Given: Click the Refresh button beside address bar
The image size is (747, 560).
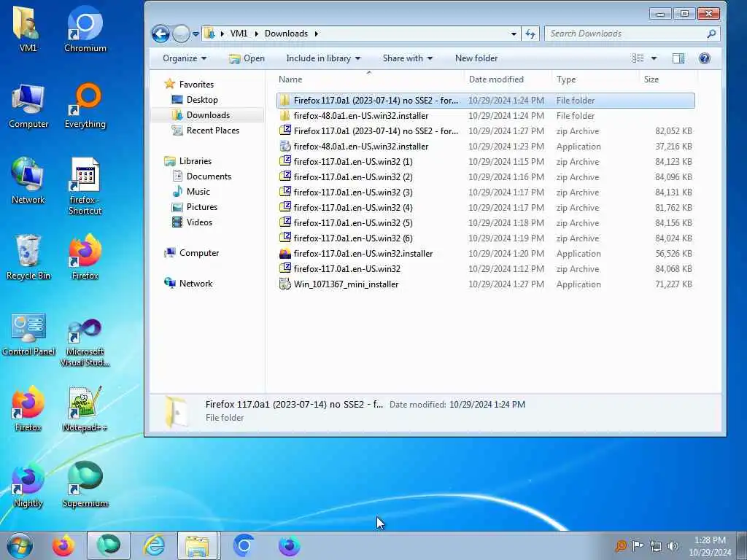Looking at the screenshot, I should (530, 34).
